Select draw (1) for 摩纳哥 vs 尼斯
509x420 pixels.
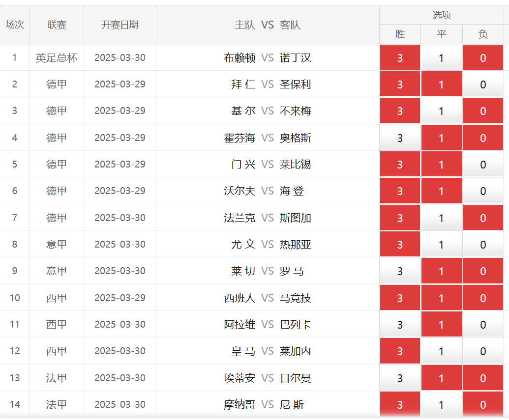tap(441, 405)
